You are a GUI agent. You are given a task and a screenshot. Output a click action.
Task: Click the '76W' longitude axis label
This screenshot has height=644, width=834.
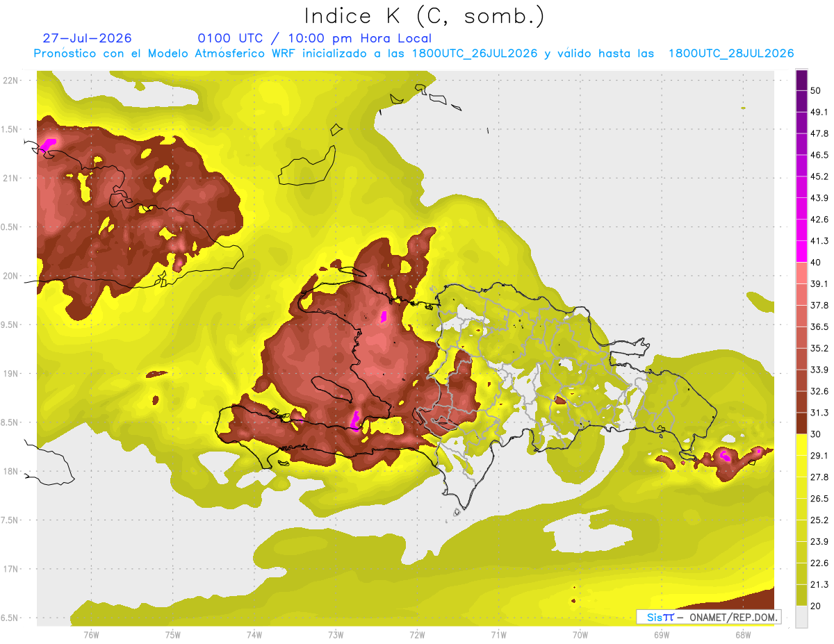coord(91,635)
